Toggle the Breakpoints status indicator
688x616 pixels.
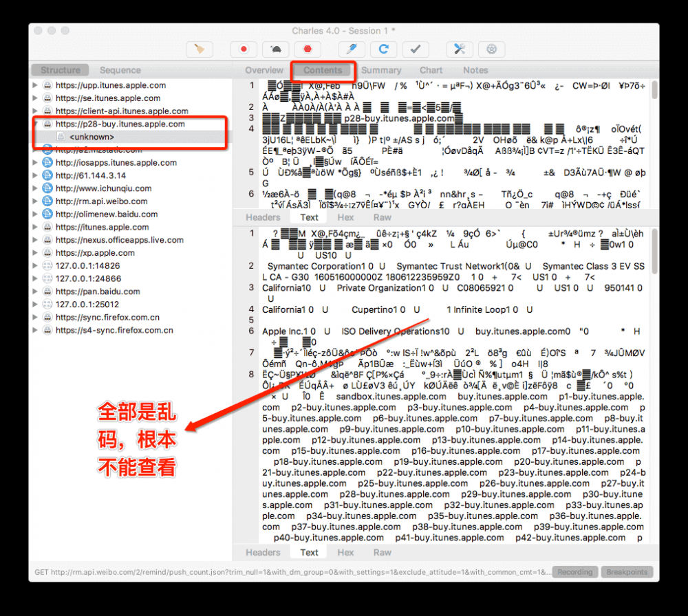point(627,571)
